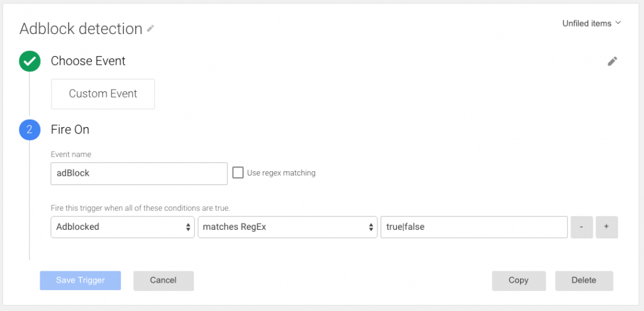This screenshot has height=311, width=644.
Task: Click the green checkmark Choose Event step icon
Action: 30,61
